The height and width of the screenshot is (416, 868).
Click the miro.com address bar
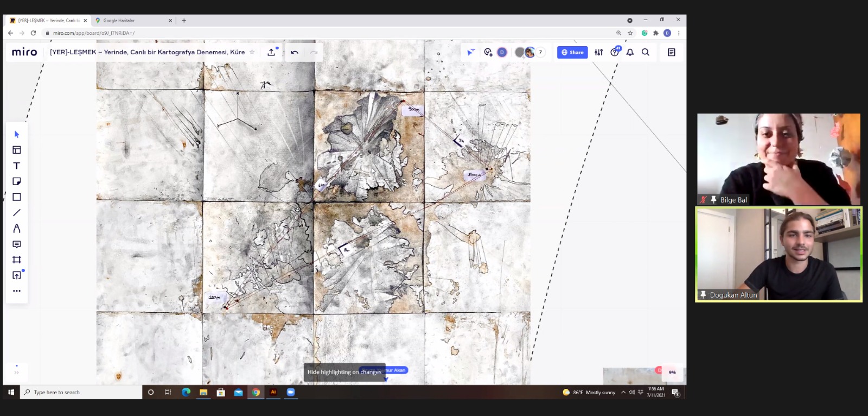click(325, 33)
